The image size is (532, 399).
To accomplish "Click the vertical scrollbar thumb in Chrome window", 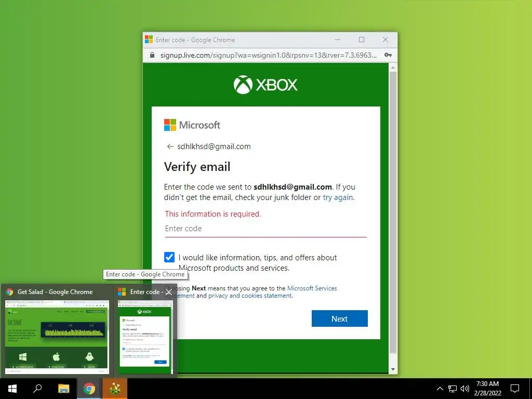I will point(393,212).
